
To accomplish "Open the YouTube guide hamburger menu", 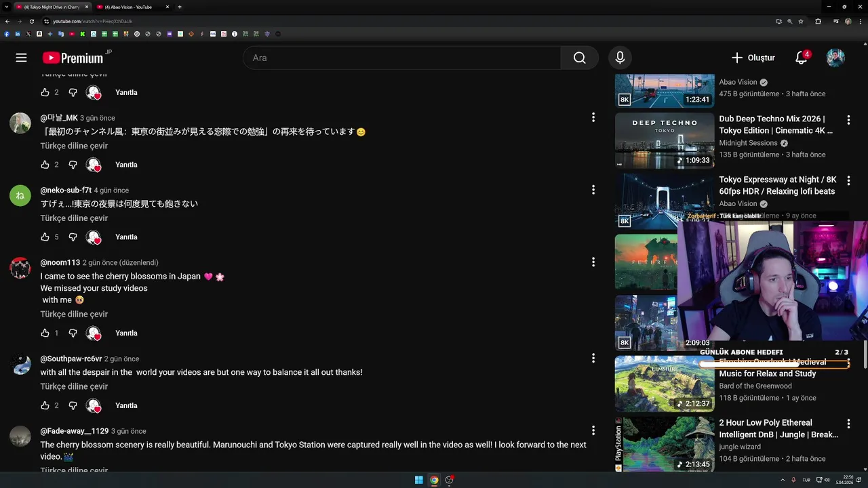I will (21, 58).
